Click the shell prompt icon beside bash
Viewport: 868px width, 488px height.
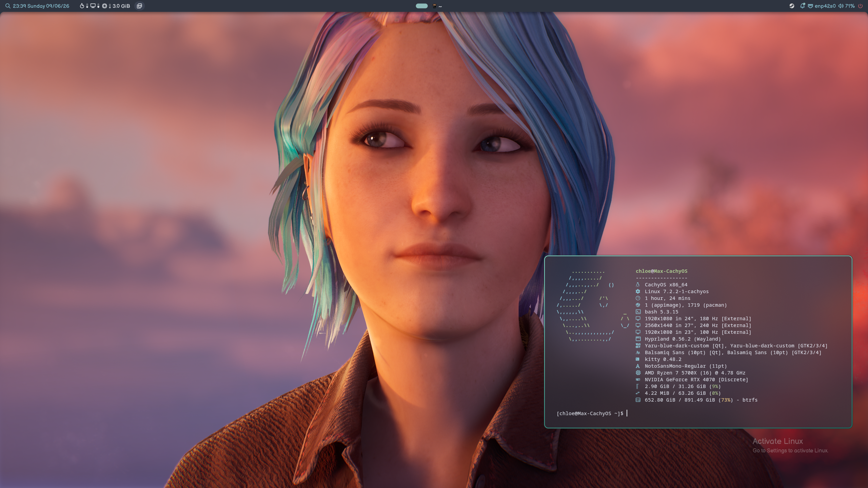click(x=637, y=312)
